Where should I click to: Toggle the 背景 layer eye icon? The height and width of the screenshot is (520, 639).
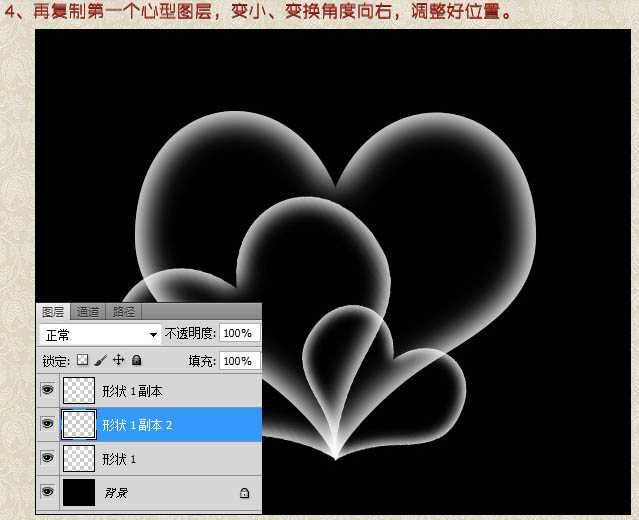tap(47, 492)
